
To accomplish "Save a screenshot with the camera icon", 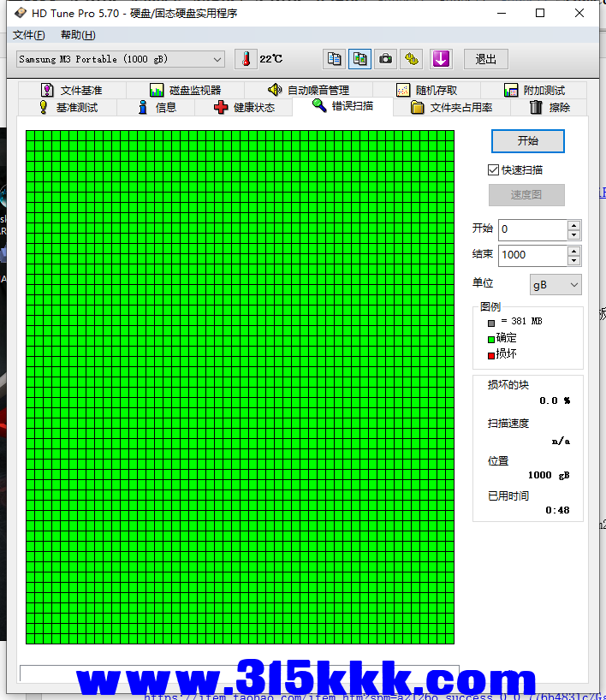I will click(x=386, y=59).
